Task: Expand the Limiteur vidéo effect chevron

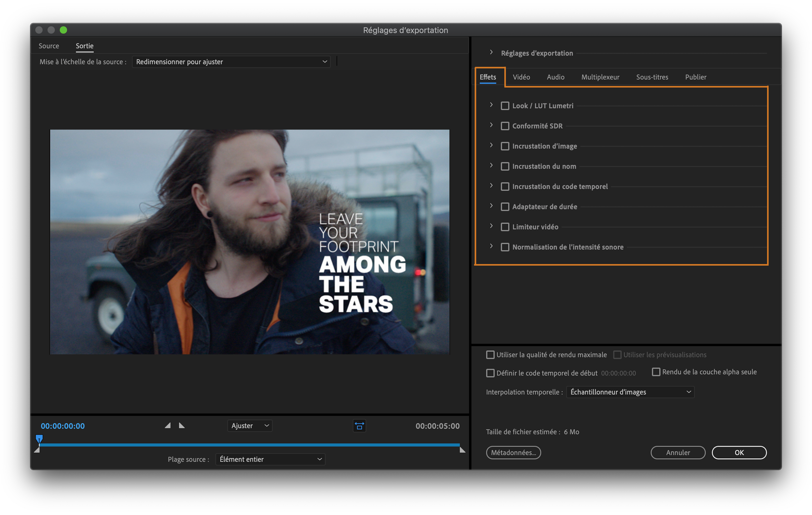Action: tap(491, 226)
